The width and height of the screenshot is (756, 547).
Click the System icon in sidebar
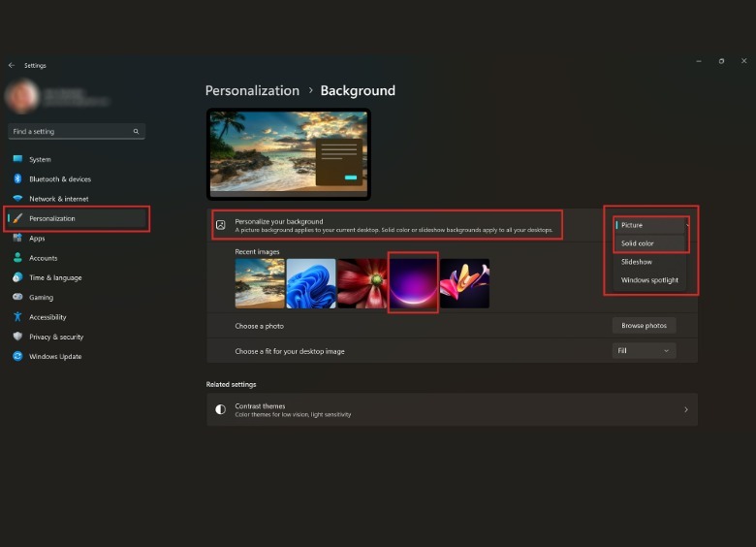tap(17, 159)
